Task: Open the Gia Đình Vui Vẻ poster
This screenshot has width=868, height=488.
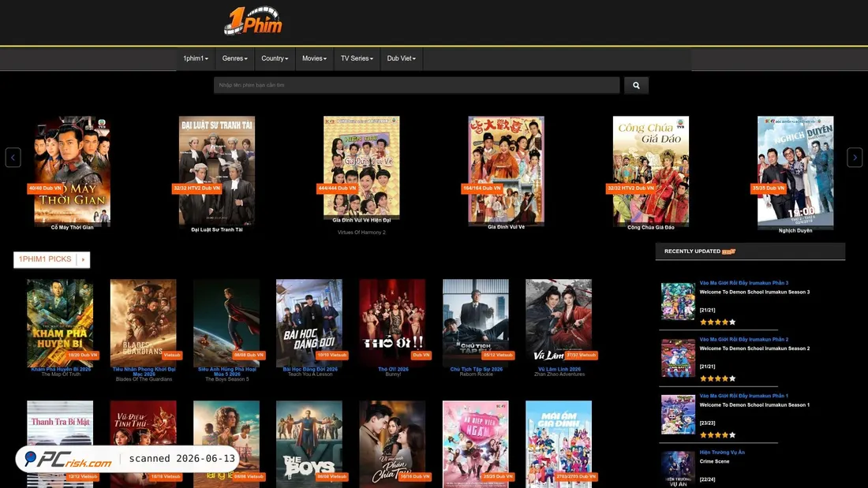Action: tap(506, 169)
